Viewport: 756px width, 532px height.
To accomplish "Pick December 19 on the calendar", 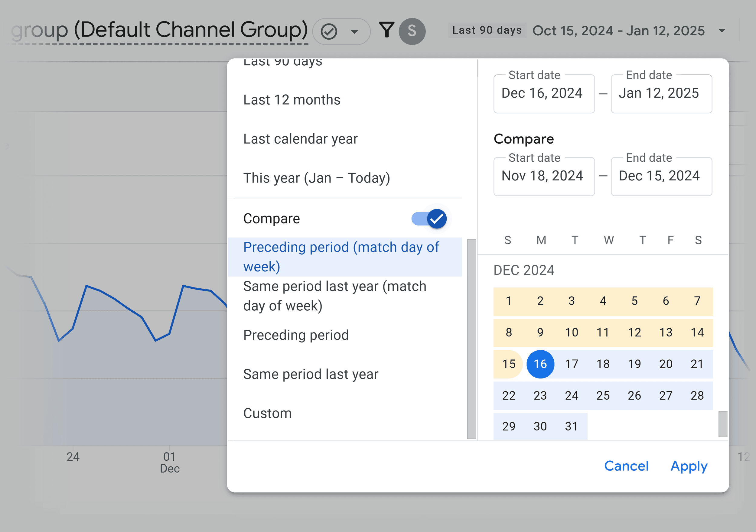I will [x=634, y=364].
